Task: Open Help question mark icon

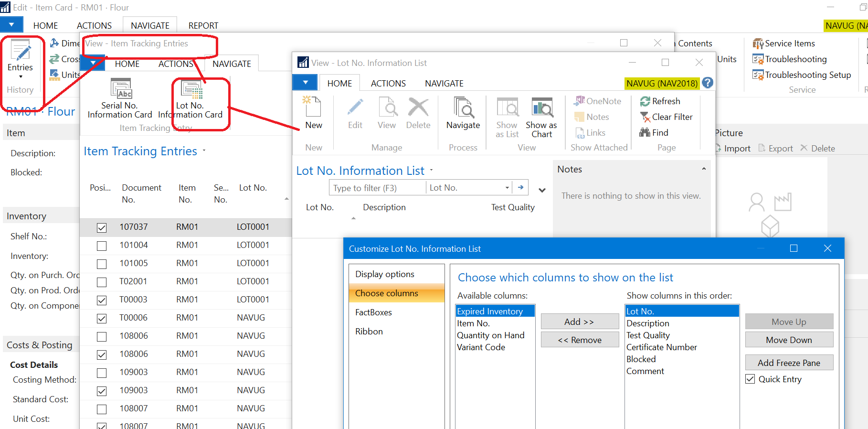Action: pos(708,83)
